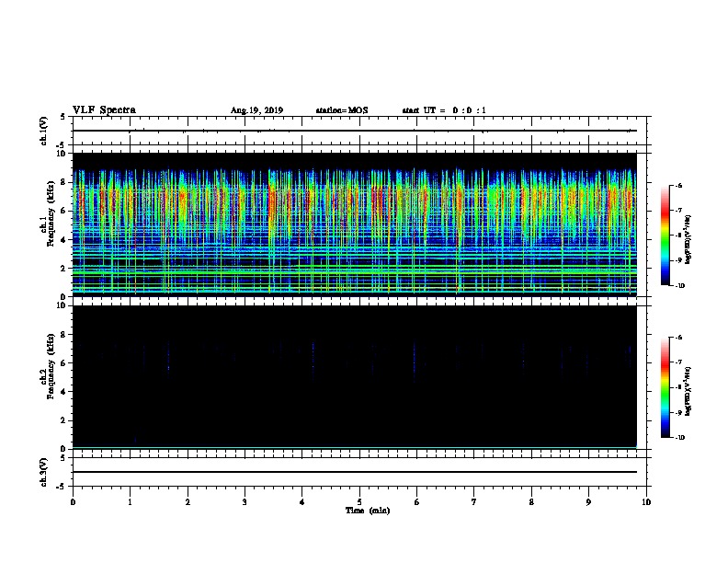This screenshot has height=563, width=728.
Task: Click the ch.1 voltage waveform trace
Action: pos(354,131)
